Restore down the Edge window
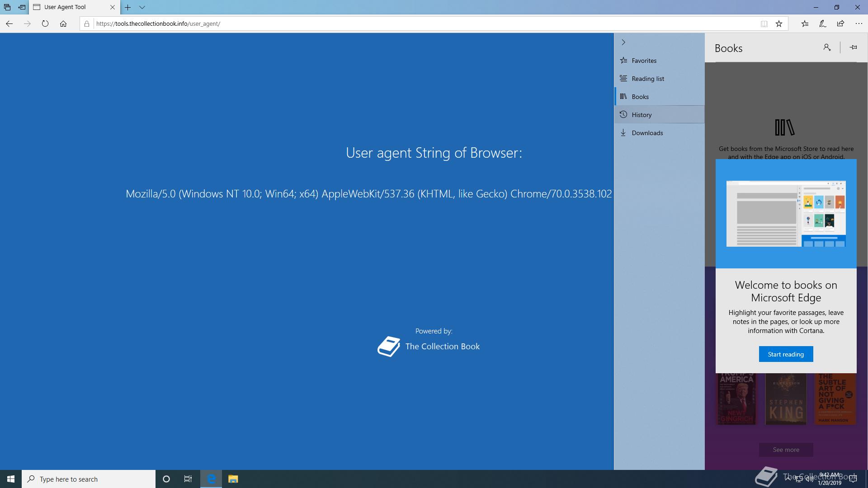Viewport: 868px width, 488px height. point(837,7)
